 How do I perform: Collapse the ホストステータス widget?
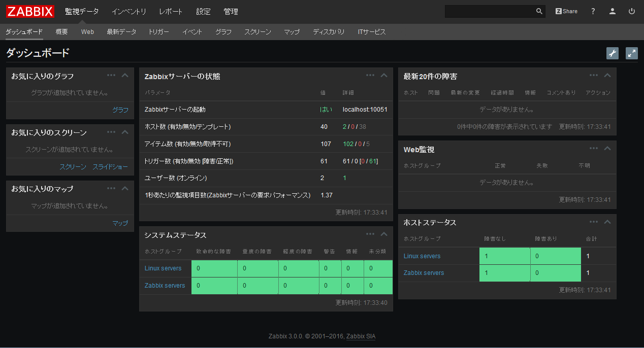click(607, 221)
